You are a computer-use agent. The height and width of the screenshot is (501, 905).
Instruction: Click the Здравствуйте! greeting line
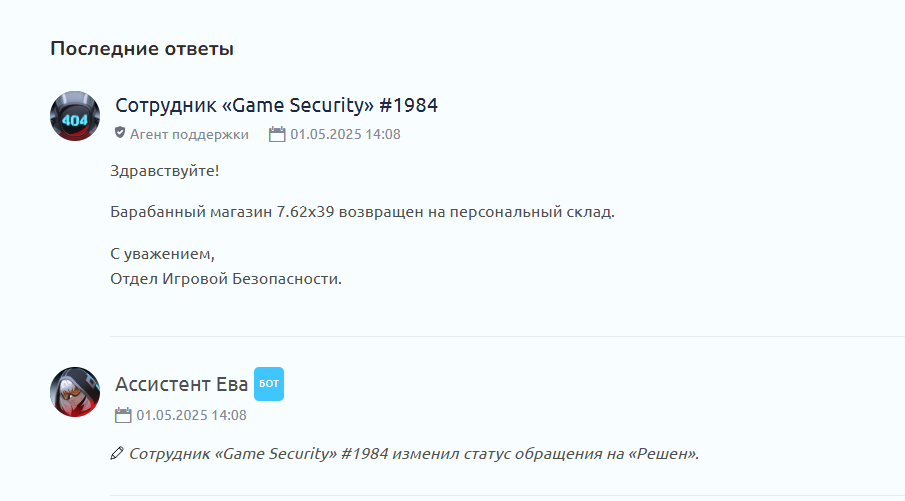pyautogui.click(x=164, y=171)
